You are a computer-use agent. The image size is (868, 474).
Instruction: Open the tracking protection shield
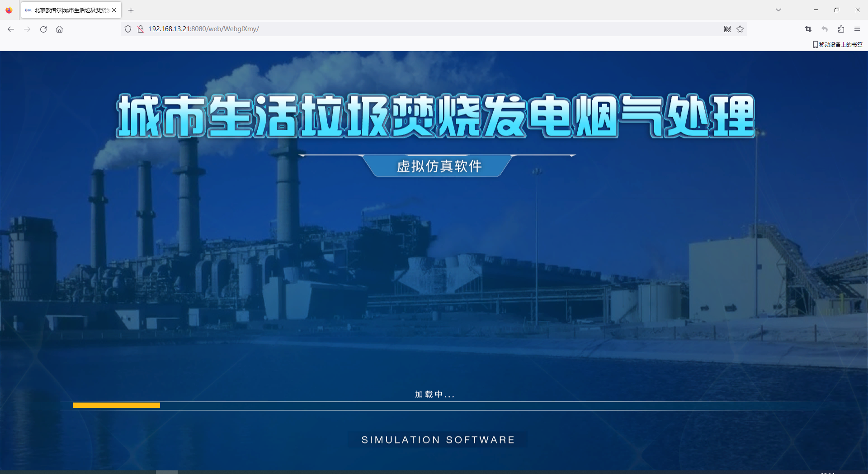pos(128,29)
